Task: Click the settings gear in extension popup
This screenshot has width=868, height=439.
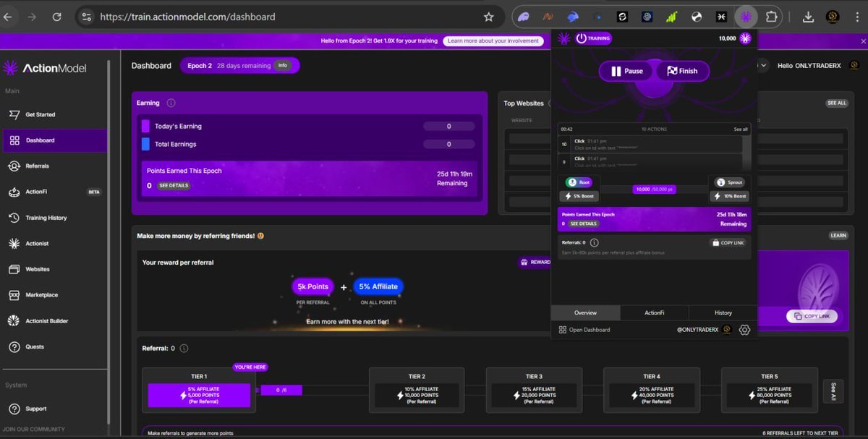Action: [744, 330]
